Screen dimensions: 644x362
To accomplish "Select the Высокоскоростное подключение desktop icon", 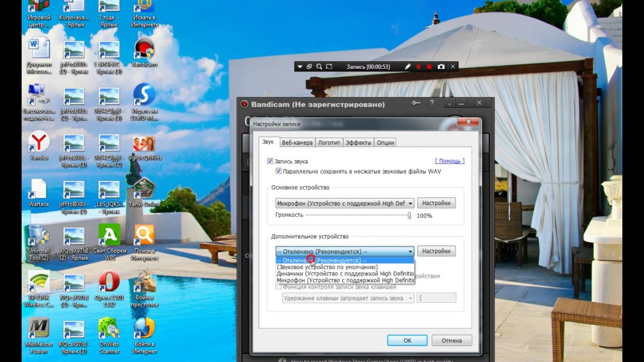I will [39, 103].
